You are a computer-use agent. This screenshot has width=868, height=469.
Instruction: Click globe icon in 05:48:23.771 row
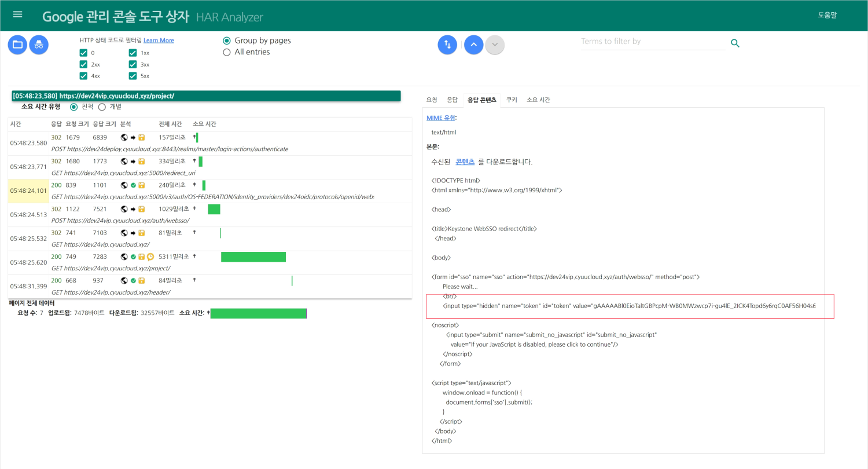tap(124, 162)
